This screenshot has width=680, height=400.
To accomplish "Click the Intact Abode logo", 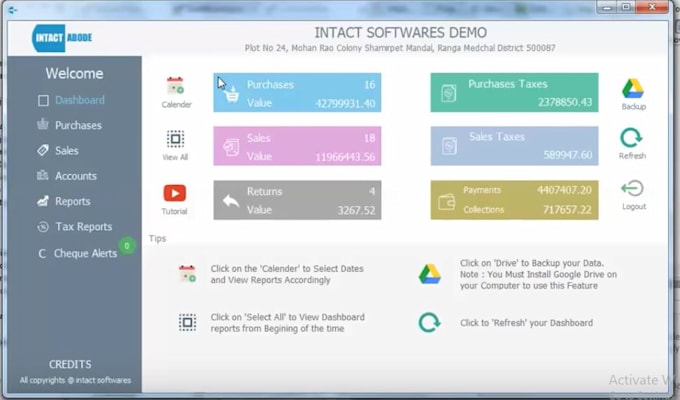I will 62,38.
